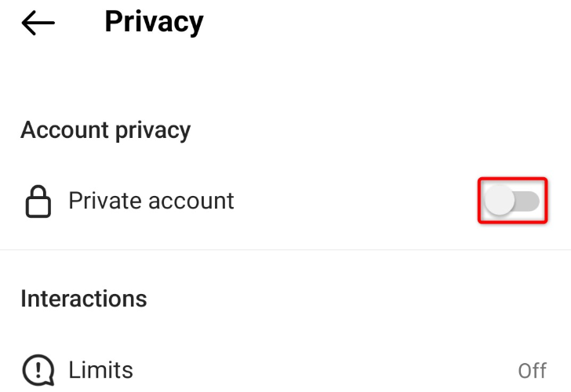Viewport: 571px width, 392px height.
Task: Click the grey knob of the Private account switch
Action: [500, 201]
